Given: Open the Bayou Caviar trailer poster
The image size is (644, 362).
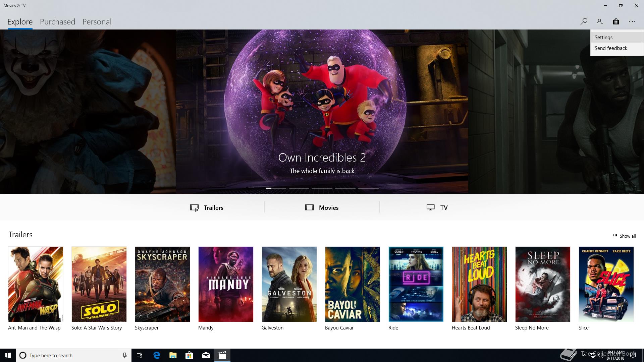Looking at the screenshot, I should (353, 284).
